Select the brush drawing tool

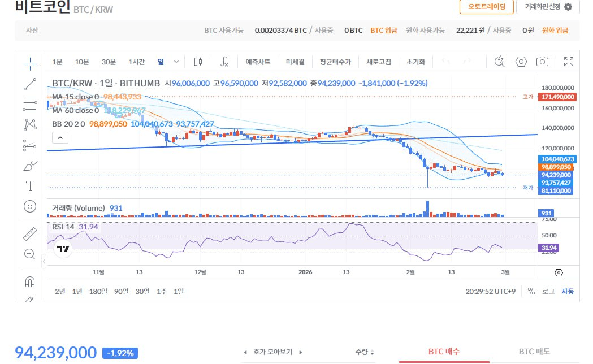click(30, 166)
